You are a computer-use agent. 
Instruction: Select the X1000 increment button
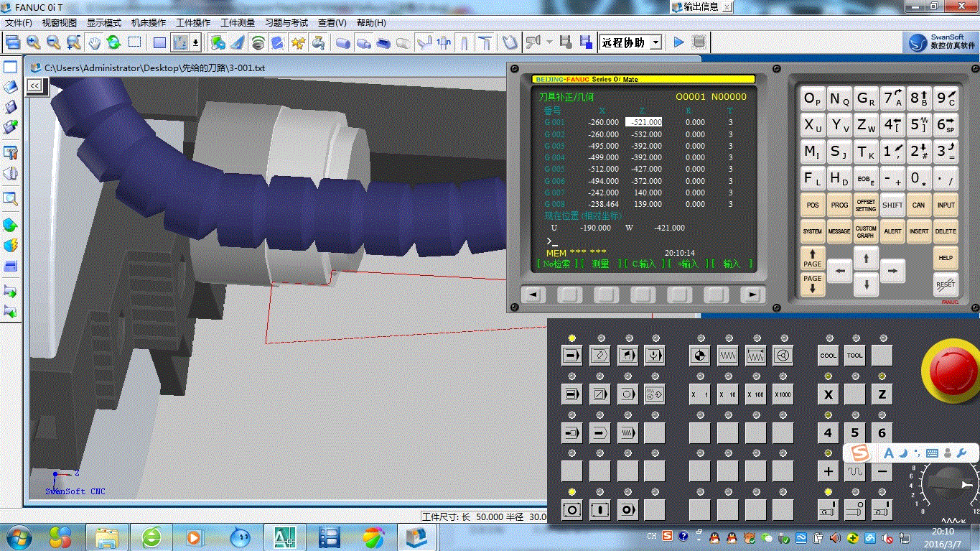783,394
